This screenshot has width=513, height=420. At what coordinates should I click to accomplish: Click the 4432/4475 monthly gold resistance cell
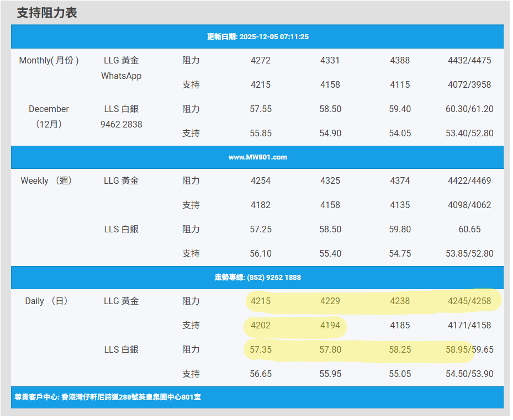pyautogui.click(x=469, y=61)
